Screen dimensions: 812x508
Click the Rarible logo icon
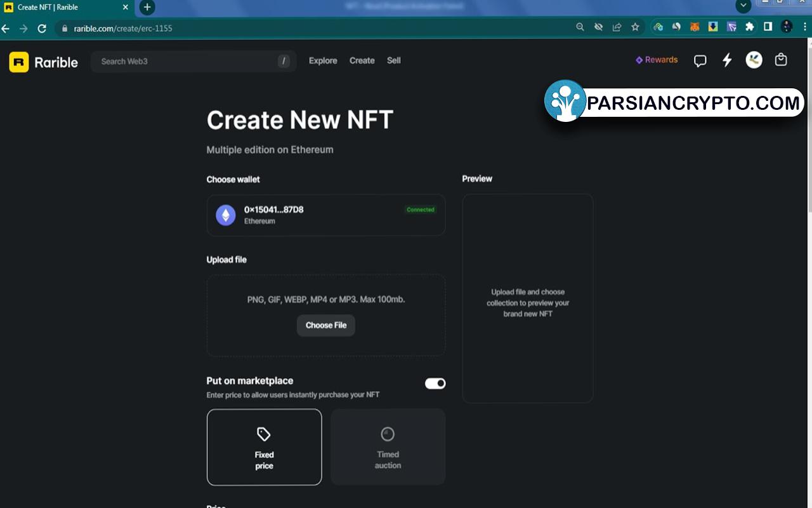point(19,62)
